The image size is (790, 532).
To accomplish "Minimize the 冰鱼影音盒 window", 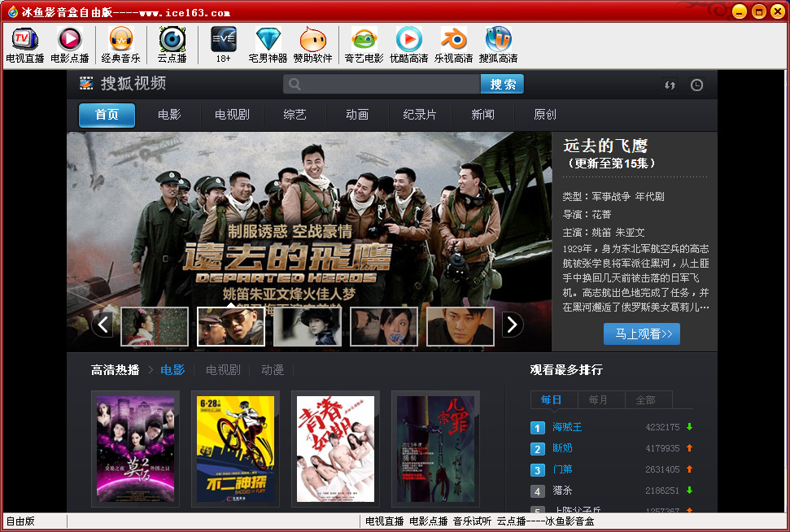I will click(739, 11).
